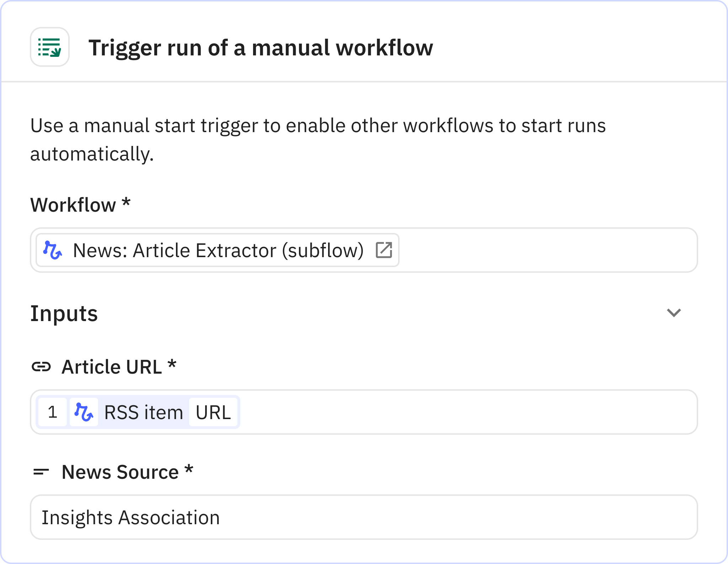The width and height of the screenshot is (728, 564).
Task: Click the link icon beside Article URL
Action: point(42,367)
